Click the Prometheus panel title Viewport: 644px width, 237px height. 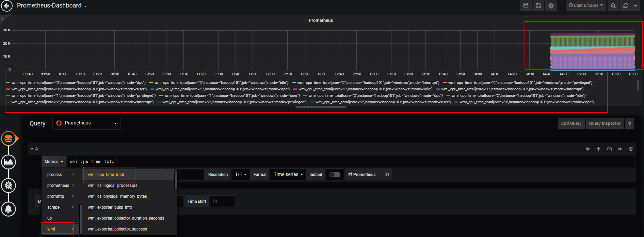321,20
